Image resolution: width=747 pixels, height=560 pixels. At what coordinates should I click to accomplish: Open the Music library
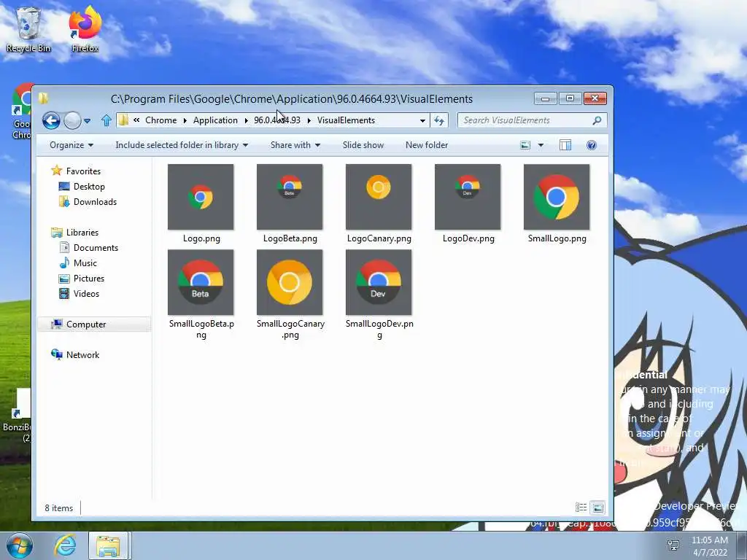(85, 262)
